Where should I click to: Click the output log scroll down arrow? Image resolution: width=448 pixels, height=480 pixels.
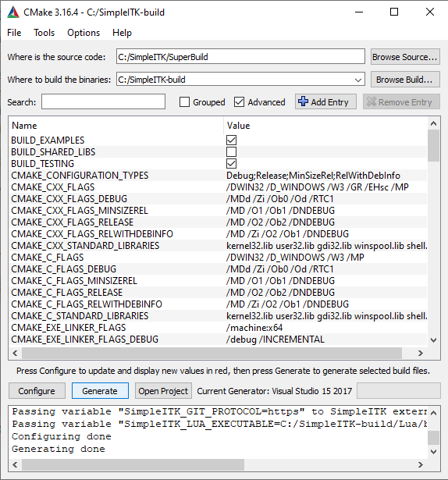pyautogui.click(x=434, y=452)
